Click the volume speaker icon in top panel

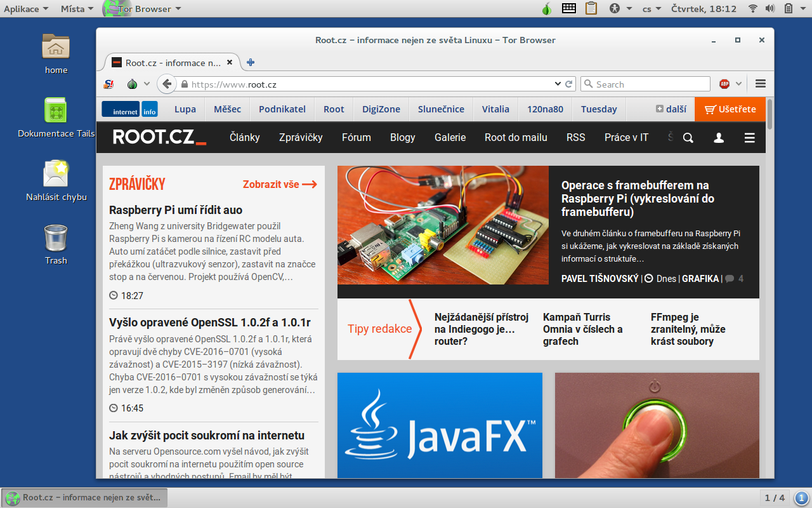click(770, 9)
